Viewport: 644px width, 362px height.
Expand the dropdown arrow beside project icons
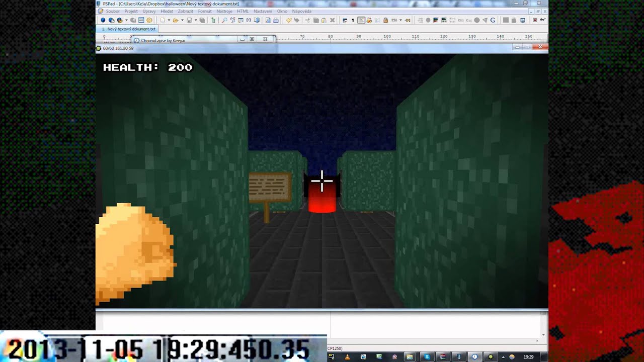coord(126,20)
